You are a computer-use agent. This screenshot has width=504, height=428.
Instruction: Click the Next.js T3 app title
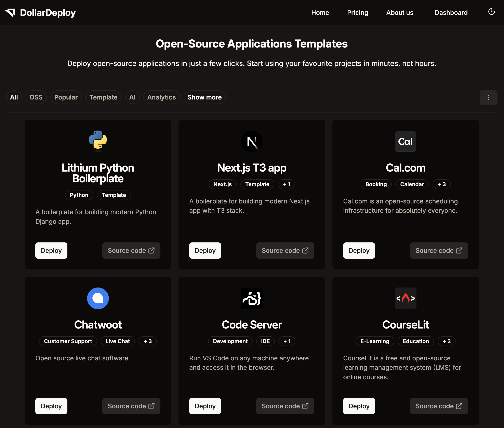[252, 168]
